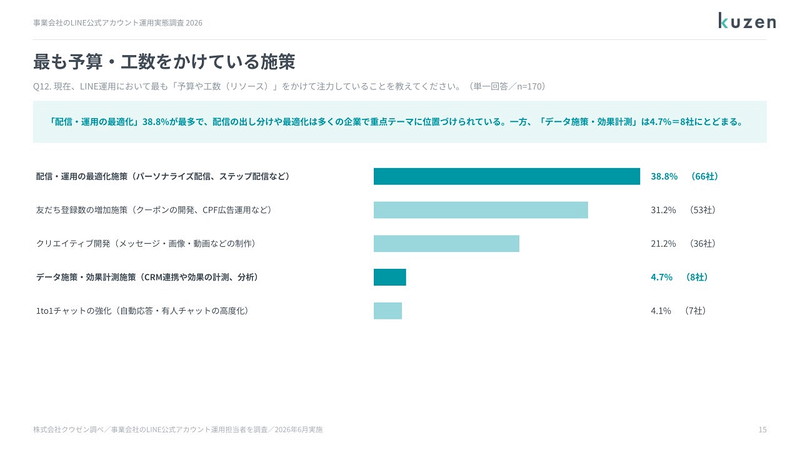The image size is (800, 450).
Task: Click the count (53社)
Action: 702,210
